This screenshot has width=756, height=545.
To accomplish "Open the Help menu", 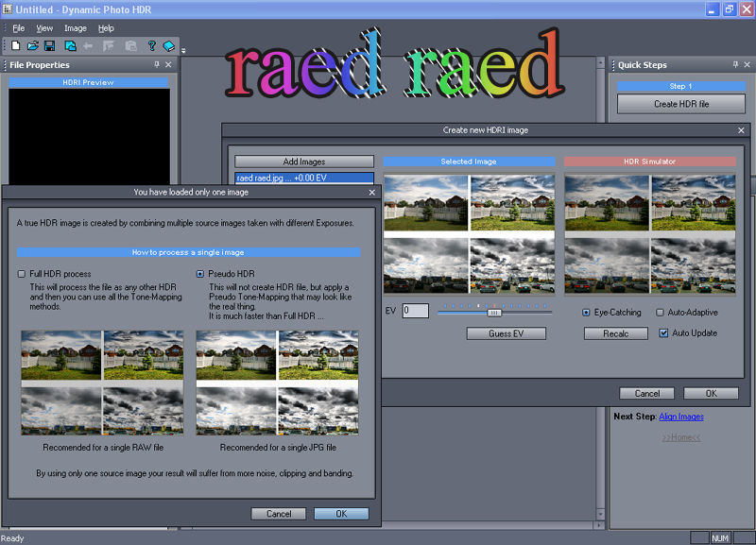I will (106, 28).
